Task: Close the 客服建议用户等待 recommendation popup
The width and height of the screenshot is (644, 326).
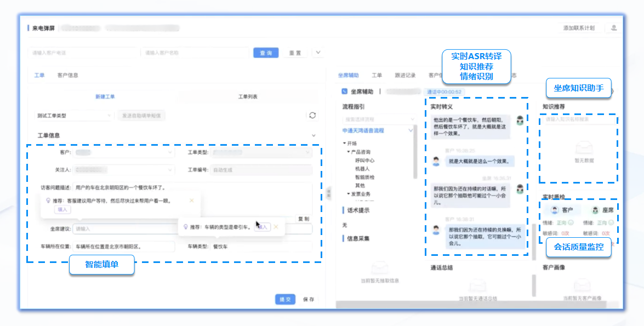Action: [x=191, y=201]
